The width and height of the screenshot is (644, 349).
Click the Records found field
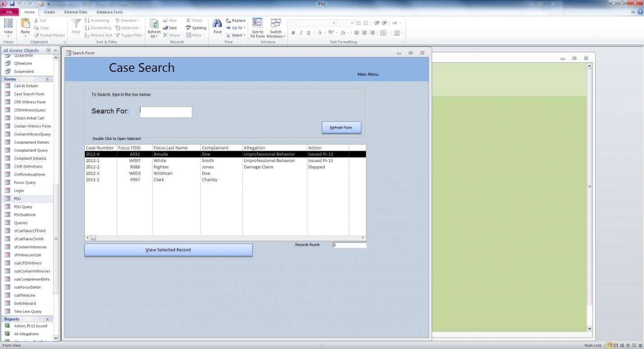[349, 245]
